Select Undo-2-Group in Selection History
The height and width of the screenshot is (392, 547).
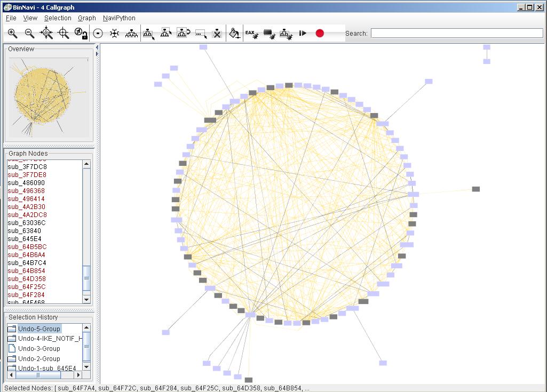coord(39,359)
